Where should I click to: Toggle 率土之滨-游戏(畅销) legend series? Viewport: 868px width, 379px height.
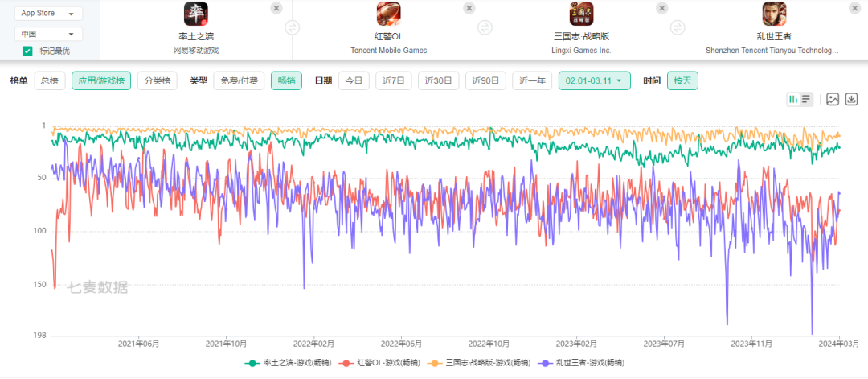tap(288, 363)
